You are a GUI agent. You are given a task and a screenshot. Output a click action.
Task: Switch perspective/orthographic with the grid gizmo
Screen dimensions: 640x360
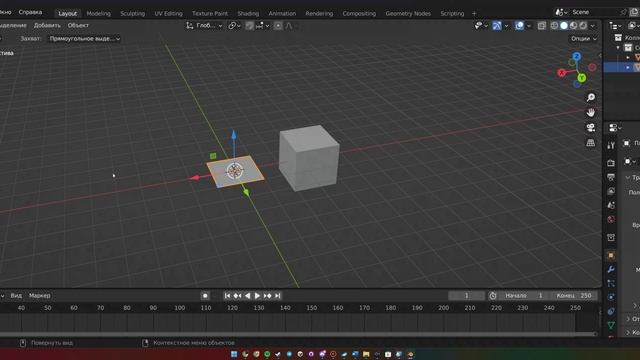point(591,143)
